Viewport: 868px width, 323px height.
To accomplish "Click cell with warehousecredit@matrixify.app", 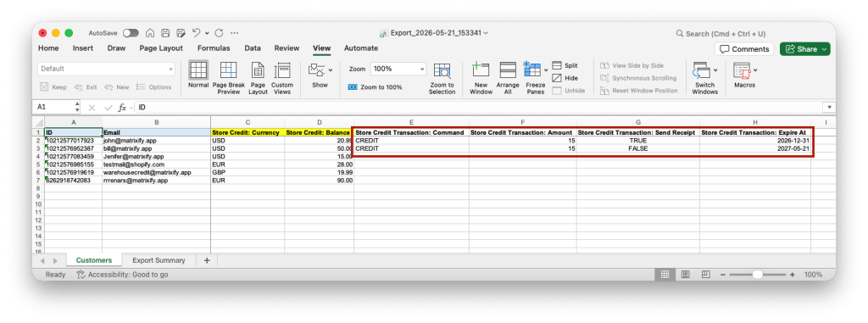I will point(156,172).
